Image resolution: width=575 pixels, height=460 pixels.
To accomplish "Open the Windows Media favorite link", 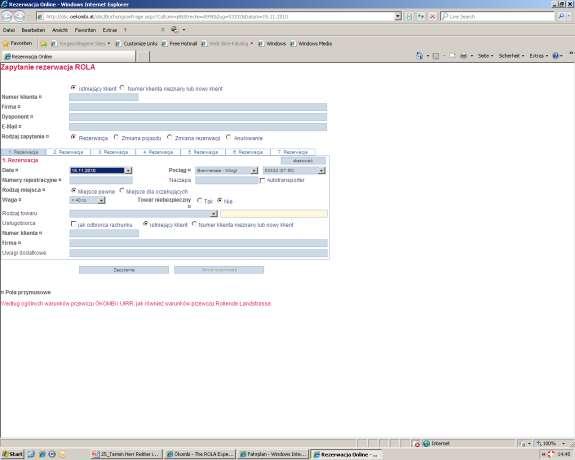I will pyautogui.click(x=311, y=44).
